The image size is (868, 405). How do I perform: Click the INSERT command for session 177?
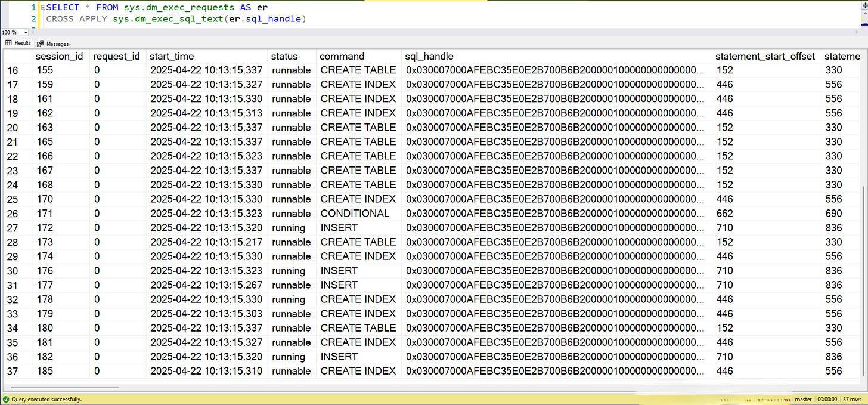[x=359, y=285]
